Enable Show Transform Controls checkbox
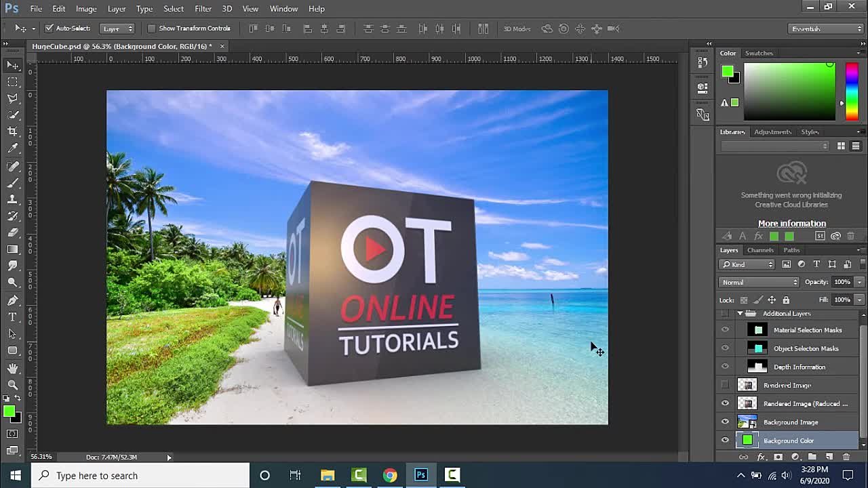This screenshot has width=868, height=488. [x=151, y=28]
